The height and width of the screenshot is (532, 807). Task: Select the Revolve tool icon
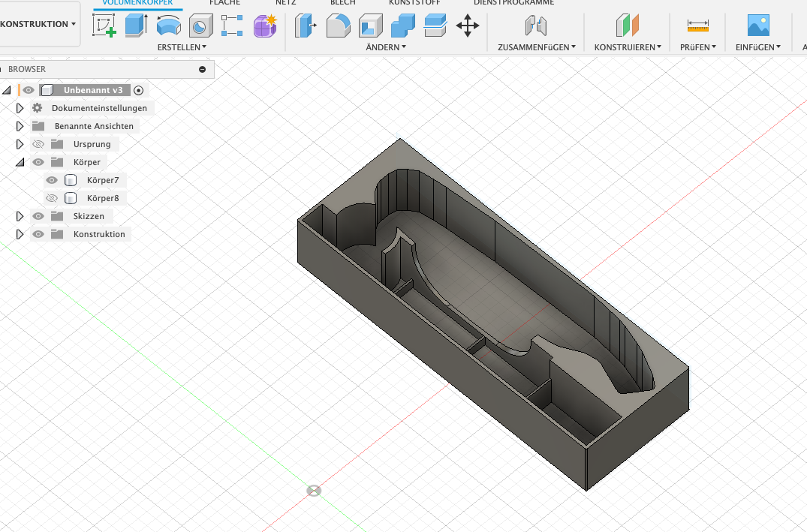pos(168,26)
